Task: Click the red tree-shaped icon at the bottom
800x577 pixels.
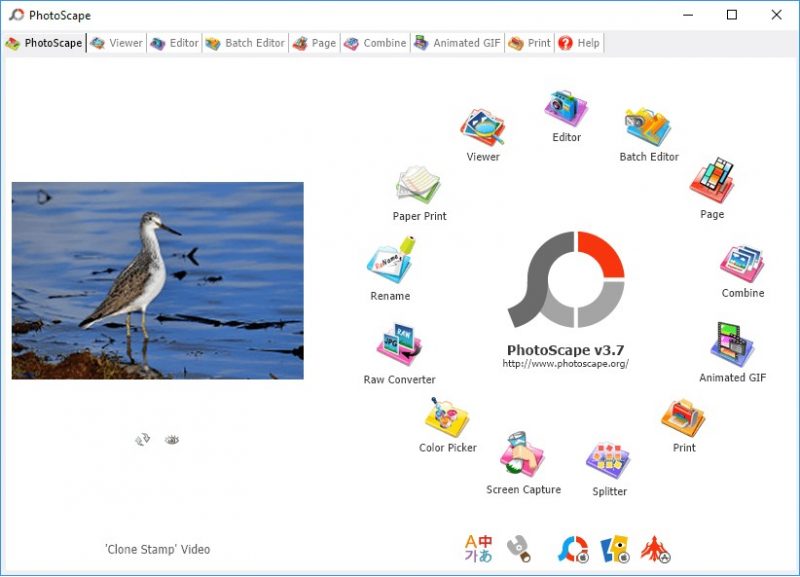Action: click(x=656, y=549)
